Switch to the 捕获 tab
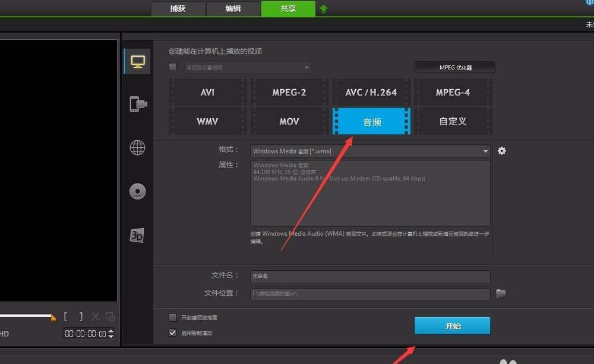 tap(178, 9)
